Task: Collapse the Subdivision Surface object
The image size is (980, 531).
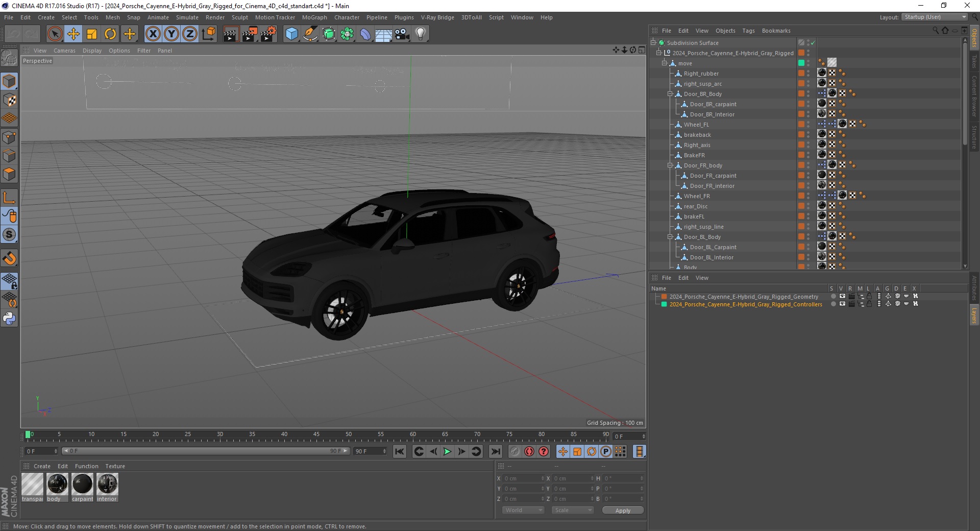Action: coord(653,43)
